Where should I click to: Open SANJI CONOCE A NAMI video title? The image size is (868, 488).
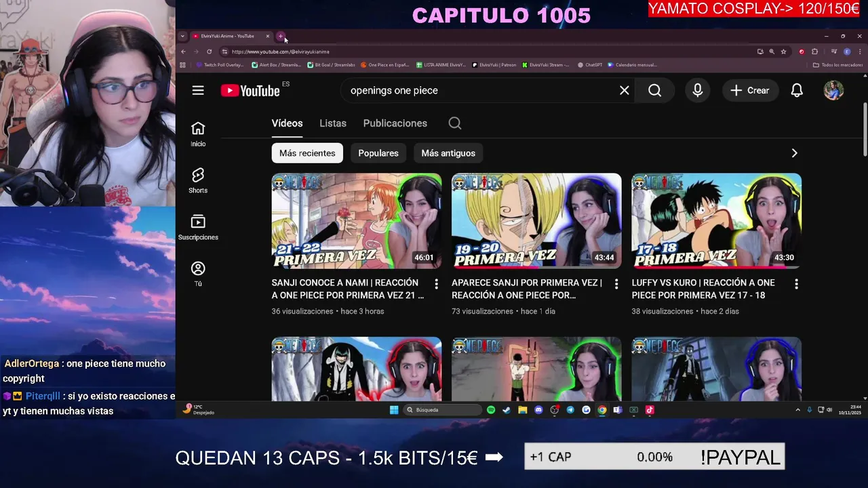click(348, 289)
